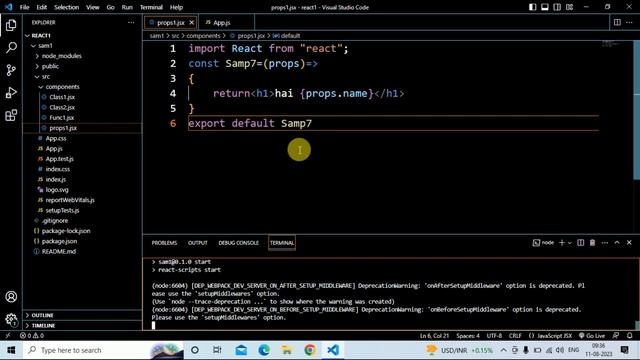Open notifications bell in status bar

[629, 336]
